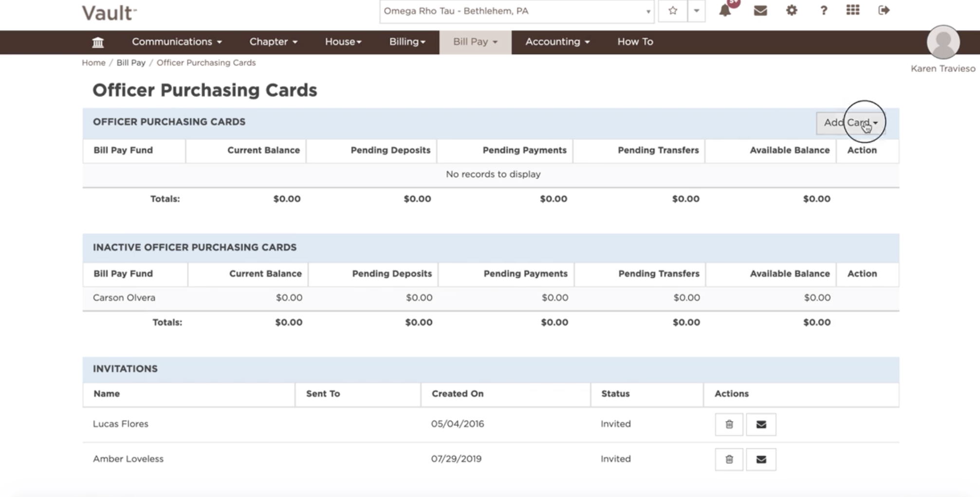Open the messages envelope in the top bar
This screenshot has height=497, width=980.
[x=759, y=10]
